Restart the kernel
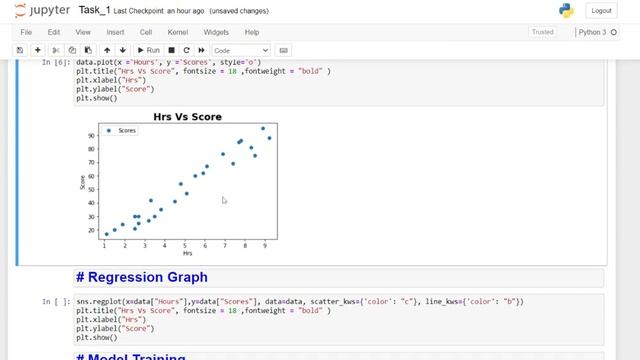The height and width of the screenshot is (360, 640). pos(187,50)
